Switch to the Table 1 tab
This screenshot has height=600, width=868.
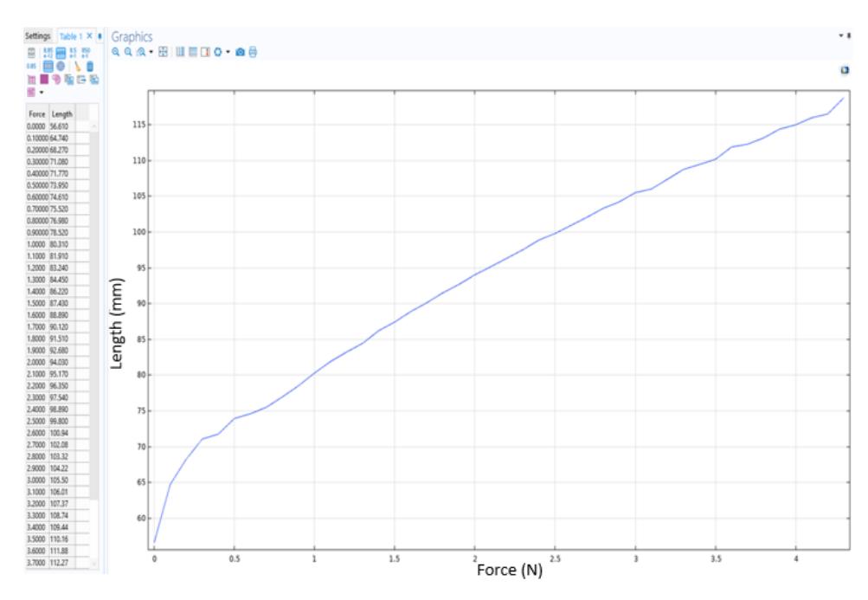(x=70, y=36)
